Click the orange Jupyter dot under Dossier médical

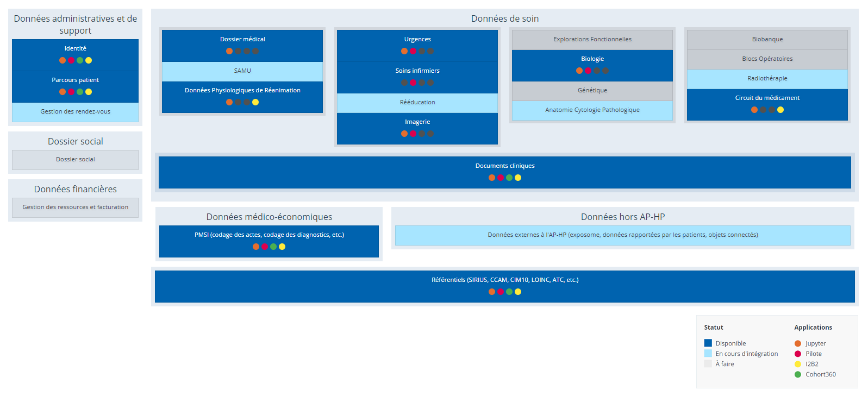tap(229, 51)
